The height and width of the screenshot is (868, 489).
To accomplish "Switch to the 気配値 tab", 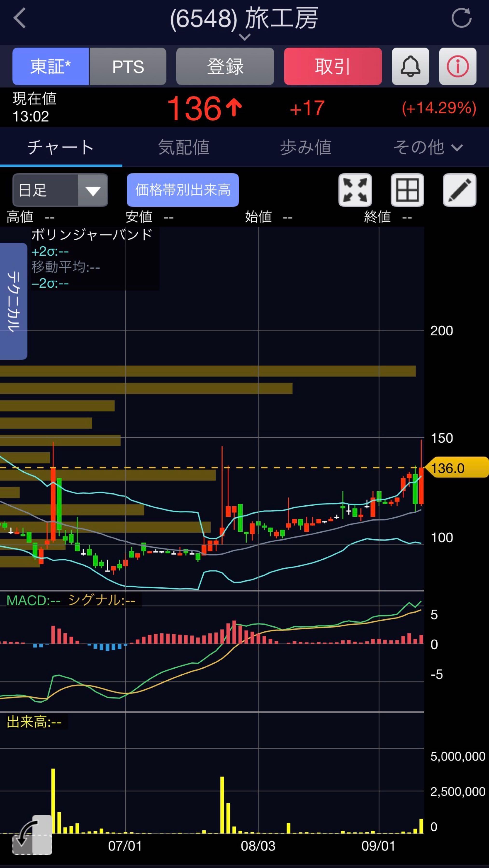I will point(184,147).
